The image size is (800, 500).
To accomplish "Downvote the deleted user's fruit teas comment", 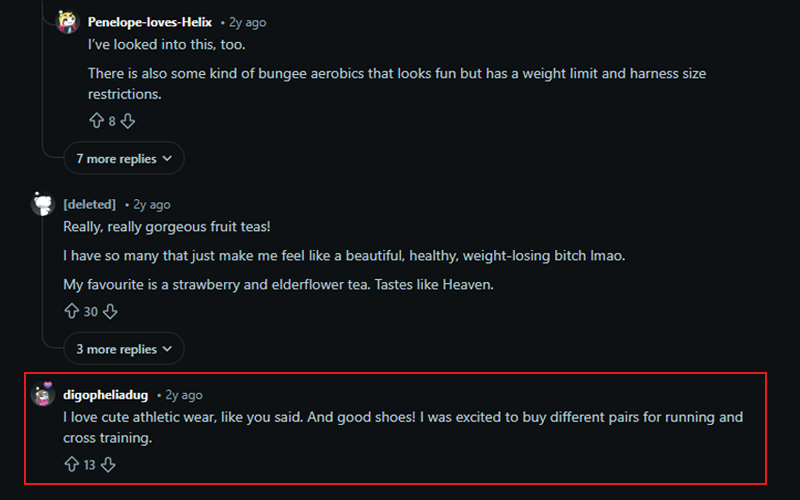I will point(110,312).
